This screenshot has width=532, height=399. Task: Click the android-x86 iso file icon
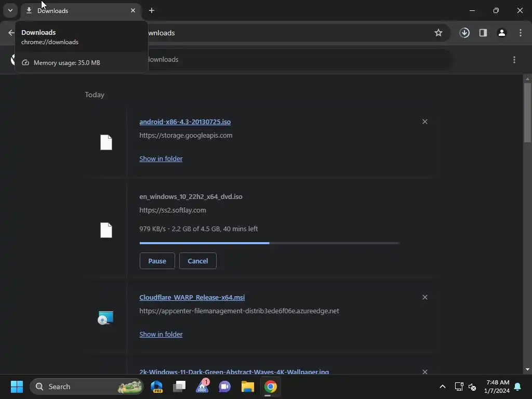pos(106,142)
